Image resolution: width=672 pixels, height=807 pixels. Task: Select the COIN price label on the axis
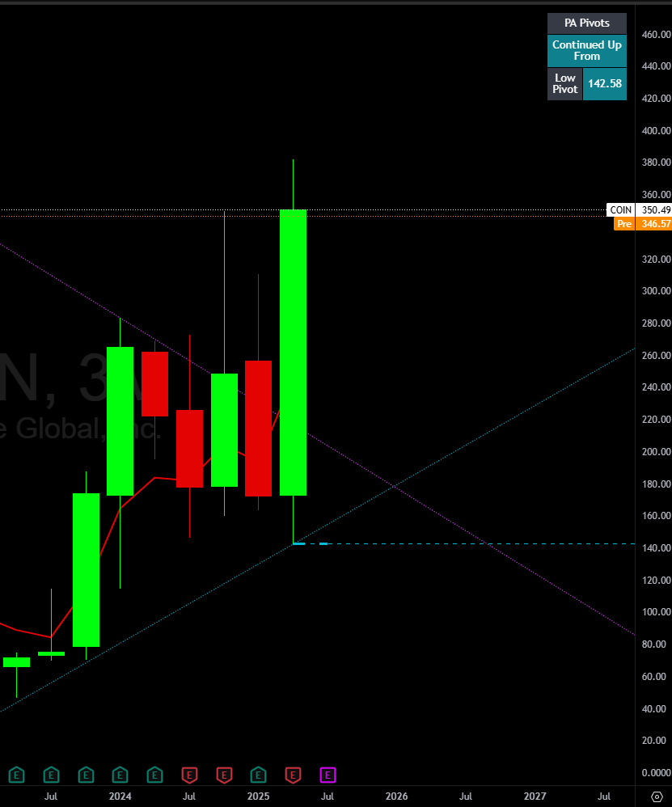point(620,210)
